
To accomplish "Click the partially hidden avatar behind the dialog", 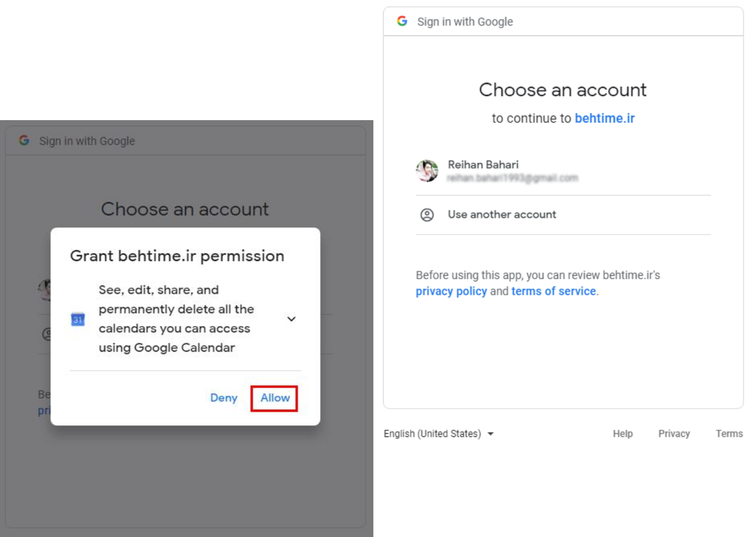I will coord(45,290).
